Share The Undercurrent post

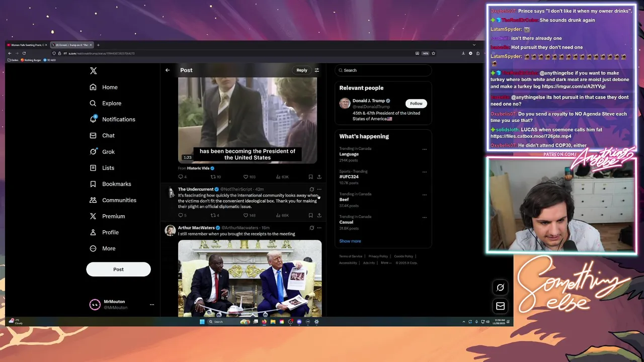(x=319, y=215)
